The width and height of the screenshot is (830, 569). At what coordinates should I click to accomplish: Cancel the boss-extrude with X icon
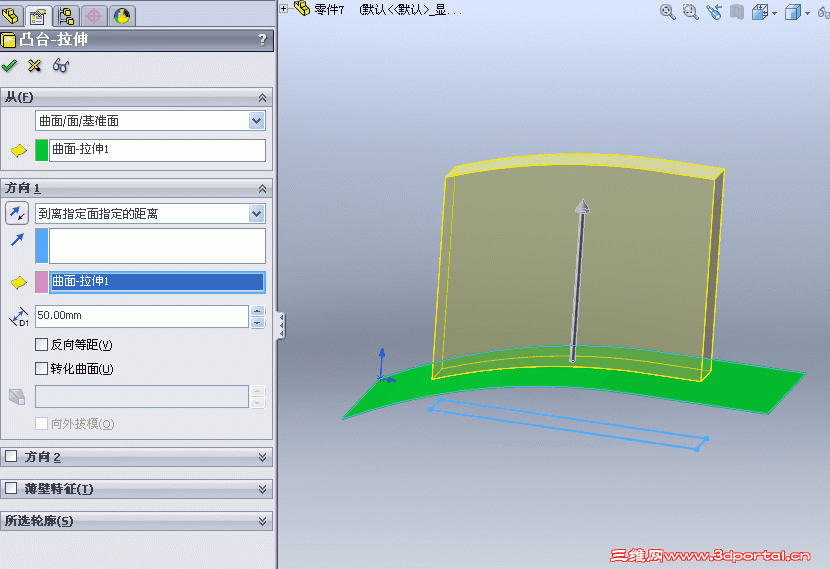click(x=34, y=66)
